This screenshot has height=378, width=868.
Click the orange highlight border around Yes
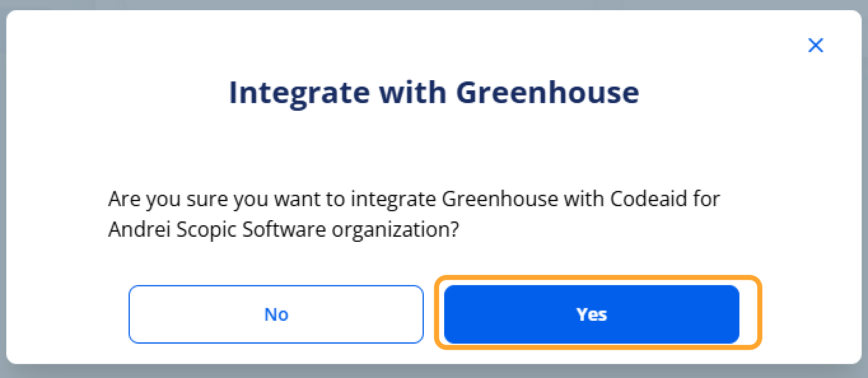click(598, 277)
